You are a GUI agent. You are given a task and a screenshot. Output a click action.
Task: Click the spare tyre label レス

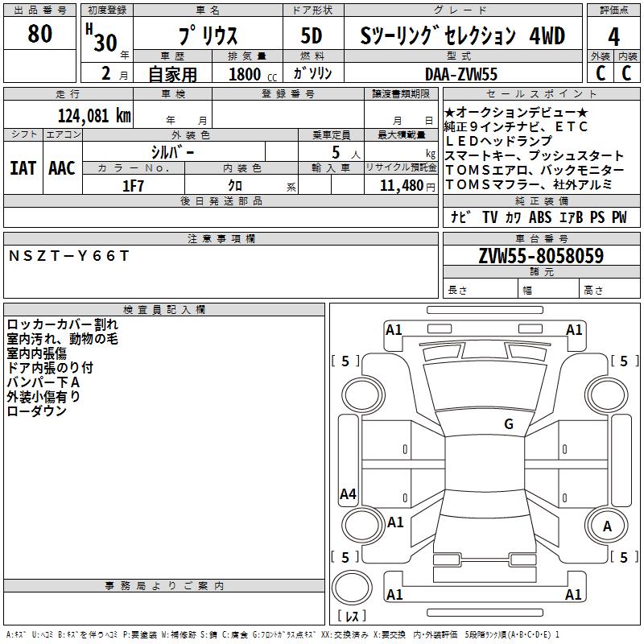click(x=352, y=615)
